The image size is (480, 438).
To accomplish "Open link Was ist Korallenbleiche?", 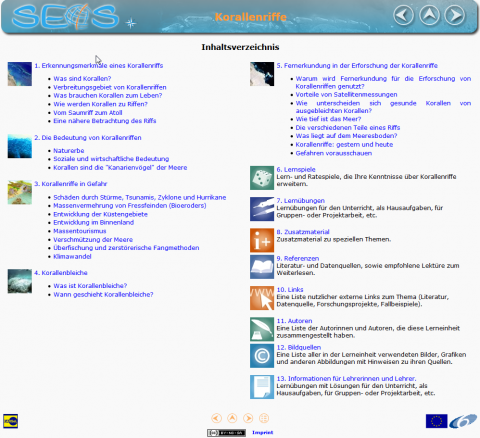I will pyautogui.click(x=90, y=286).
